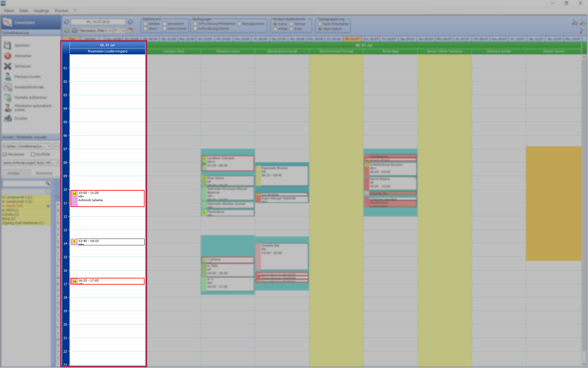Click the date field Mi., 01.07.2015

click(x=98, y=22)
